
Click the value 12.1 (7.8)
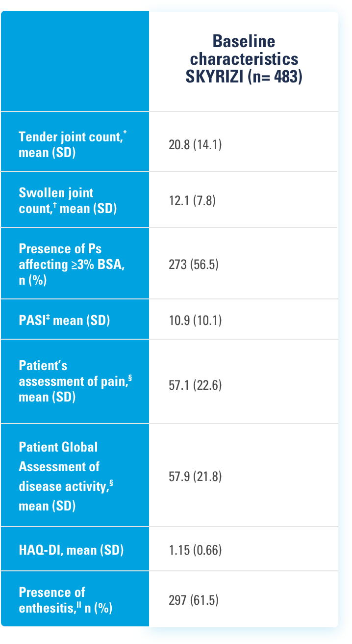tap(192, 201)
